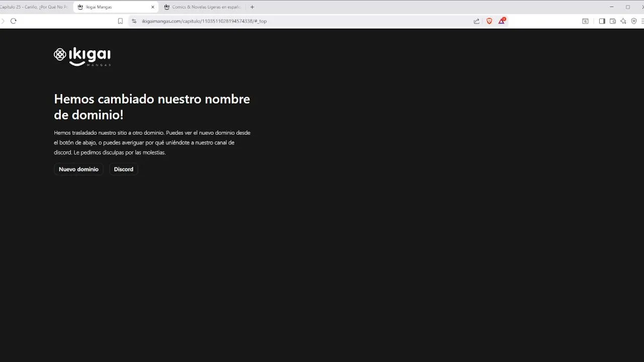Open the tab search icon

[585, 21]
